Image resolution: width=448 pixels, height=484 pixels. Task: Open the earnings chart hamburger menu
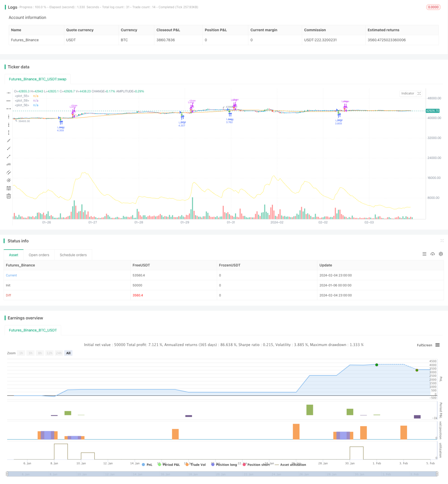pyautogui.click(x=437, y=345)
